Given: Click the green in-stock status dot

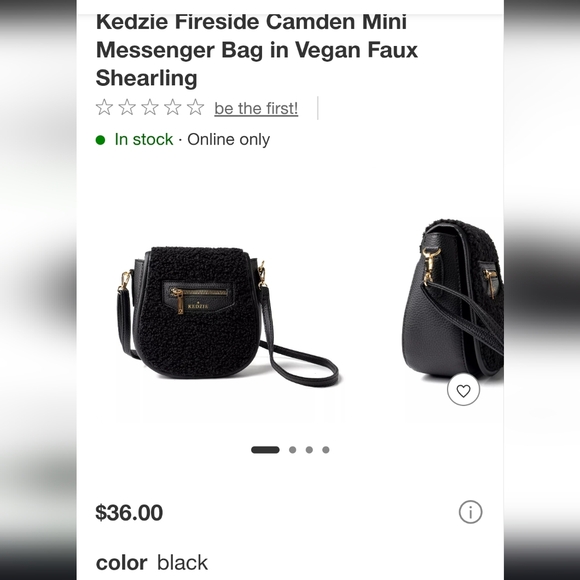Looking at the screenshot, I should click(x=100, y=140).
